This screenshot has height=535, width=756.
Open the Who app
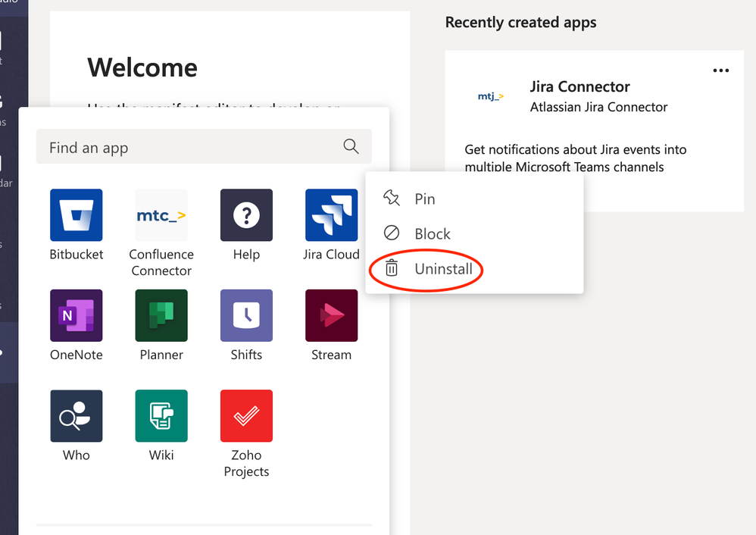76,416
